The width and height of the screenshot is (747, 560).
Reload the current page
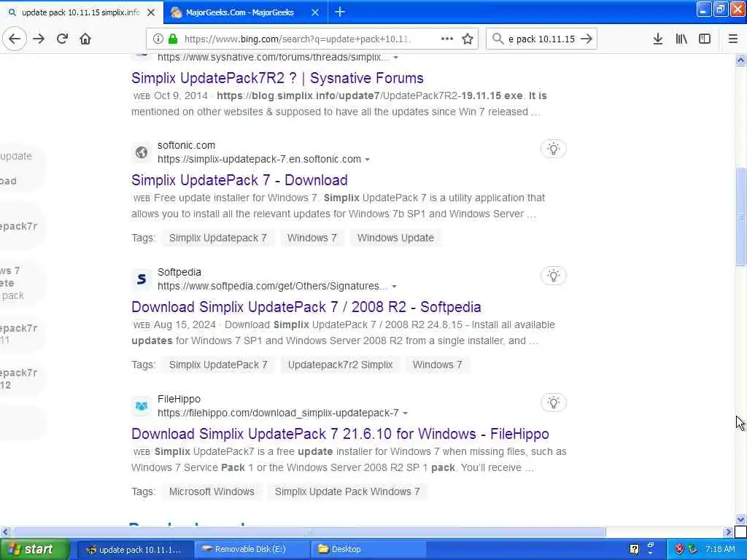(x=62, y=39)
